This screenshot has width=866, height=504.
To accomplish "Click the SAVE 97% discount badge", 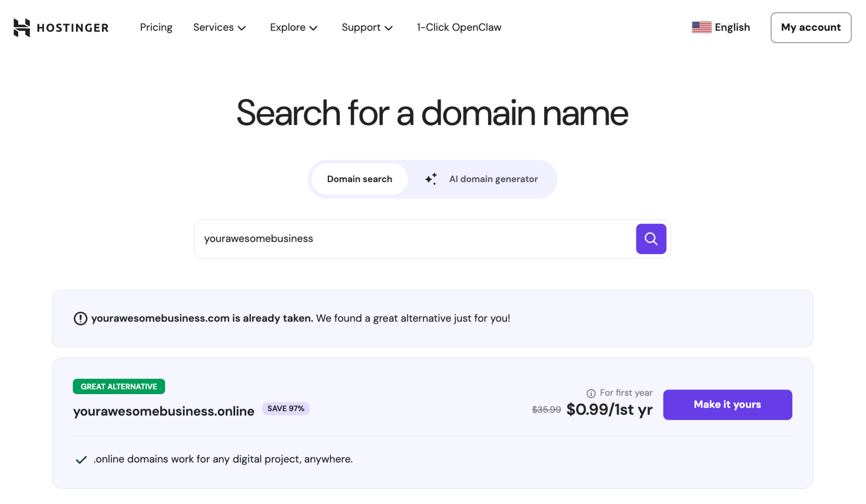I will [x=286, y=408].
